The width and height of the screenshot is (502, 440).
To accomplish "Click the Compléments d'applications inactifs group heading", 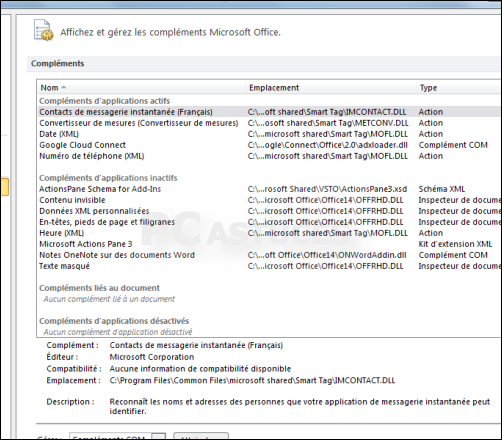I will 108,178.
